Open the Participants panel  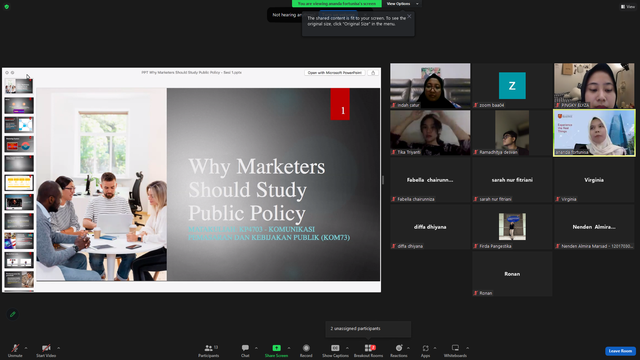pyautogui.click(x=209, y=350)
